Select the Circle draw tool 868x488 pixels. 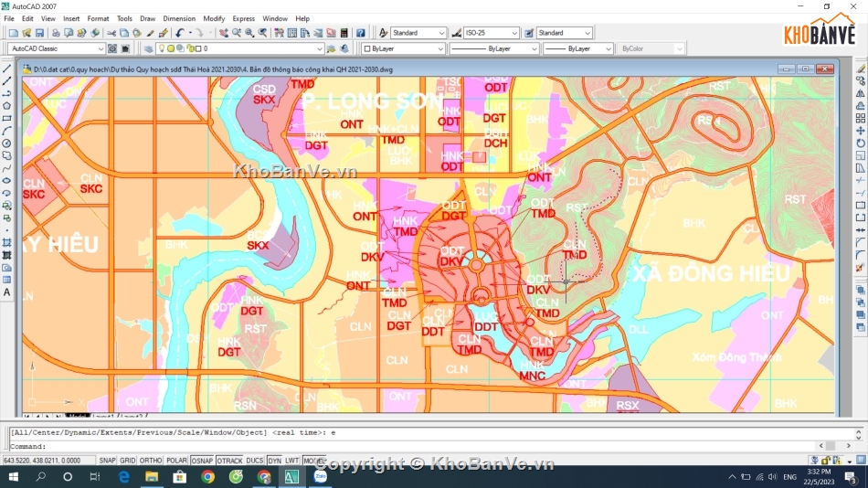(x=6, y=143)
